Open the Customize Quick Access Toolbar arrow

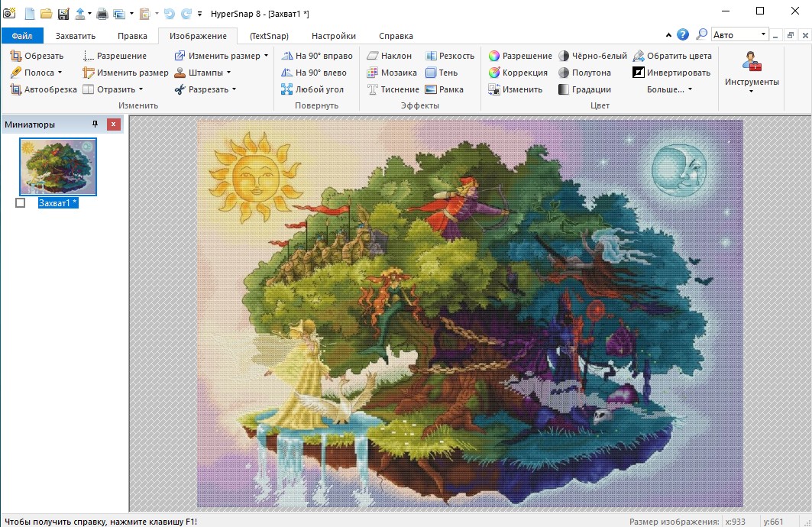[200, 14]
